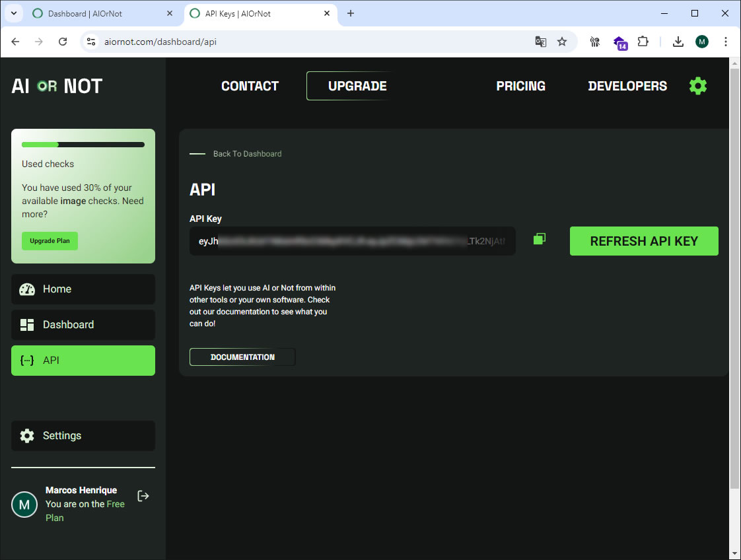Open the Chrome three-dot menu
Image resolution: width=741 pixels, height=560 pixels.
point(725,42)
